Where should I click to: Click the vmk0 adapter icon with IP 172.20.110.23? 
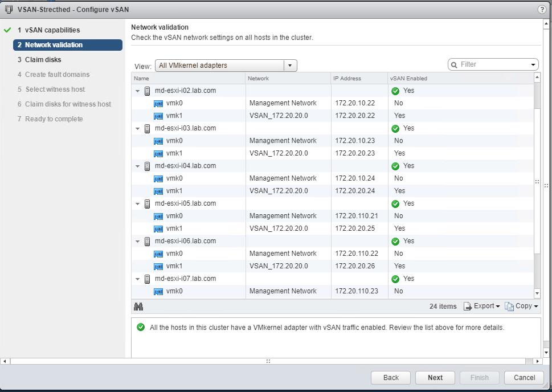(x=158, y=292)
